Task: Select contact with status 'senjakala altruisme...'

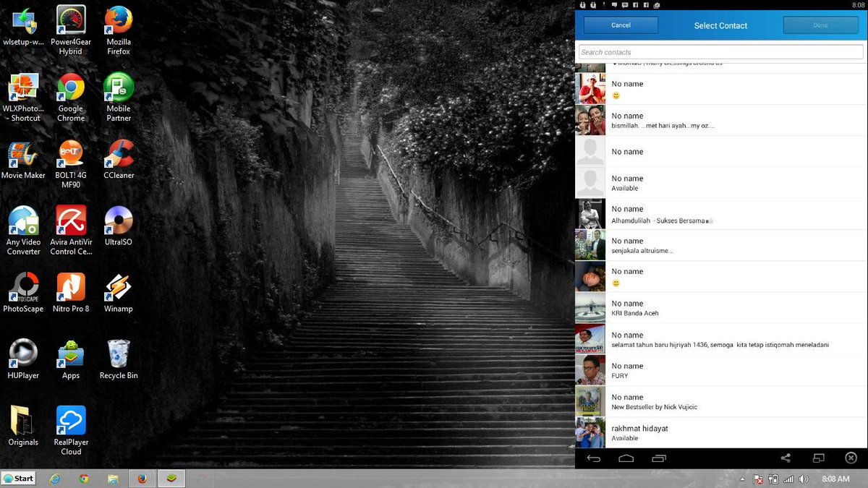Action: 721,245
